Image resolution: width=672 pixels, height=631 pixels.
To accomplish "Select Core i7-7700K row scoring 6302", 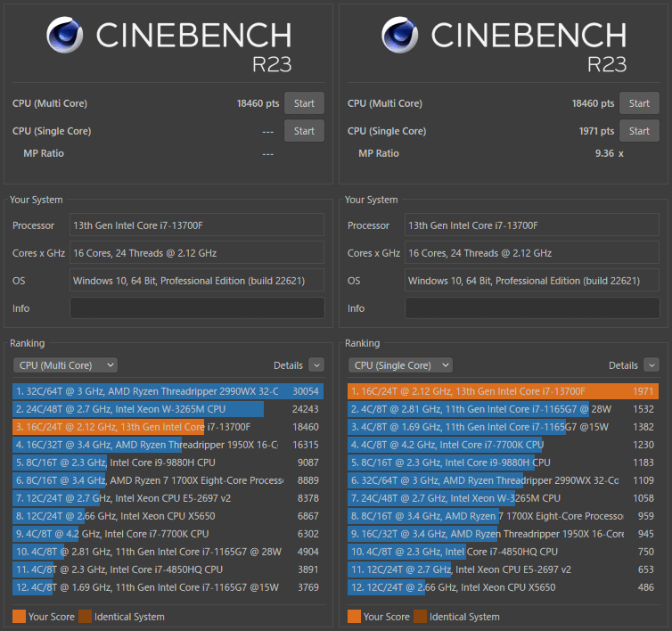I will coord(168,534).
